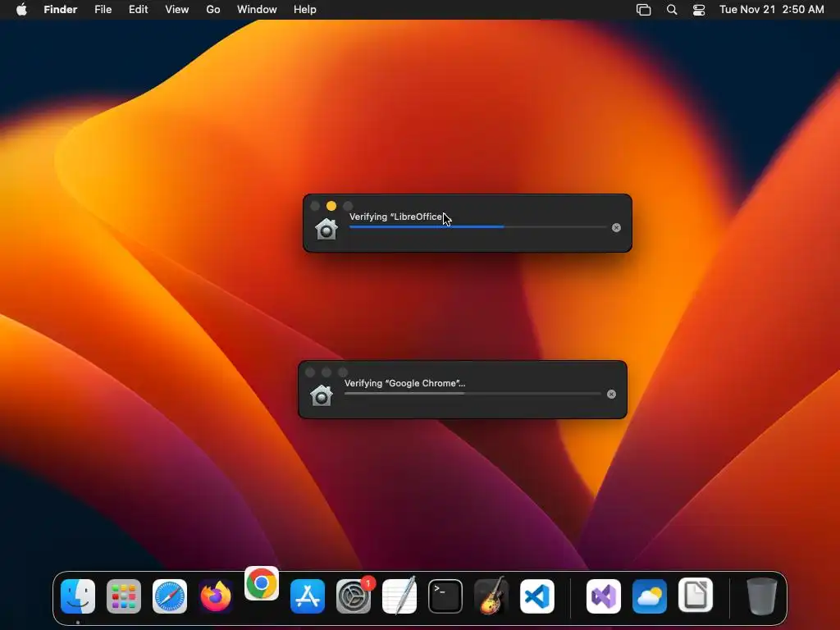The width and height of the screenshot is (840, 630).
Task: Open the Apple menu
Action: pos(21,10)
